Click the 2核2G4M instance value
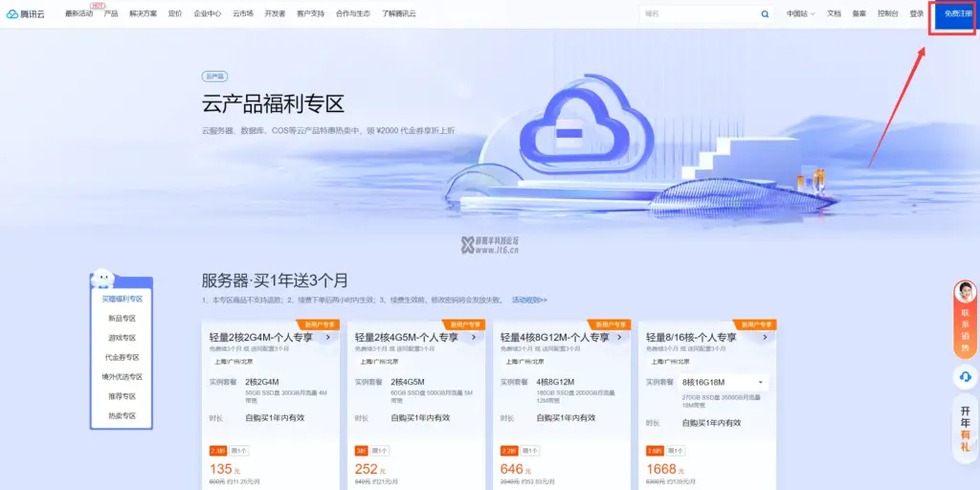The width and height of the screenshot is (980, 490). pos(262,382)
